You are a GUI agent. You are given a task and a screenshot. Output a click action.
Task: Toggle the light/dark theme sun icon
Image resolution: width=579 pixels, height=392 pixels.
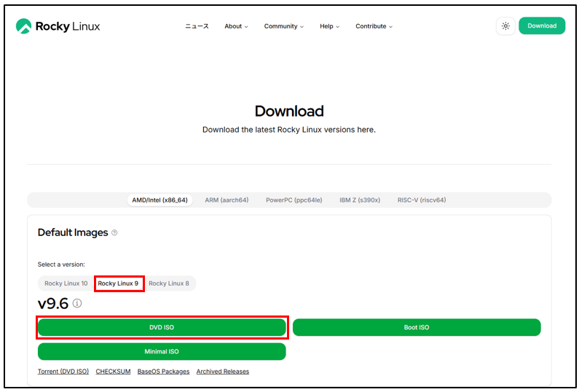[x=505, y=26]
